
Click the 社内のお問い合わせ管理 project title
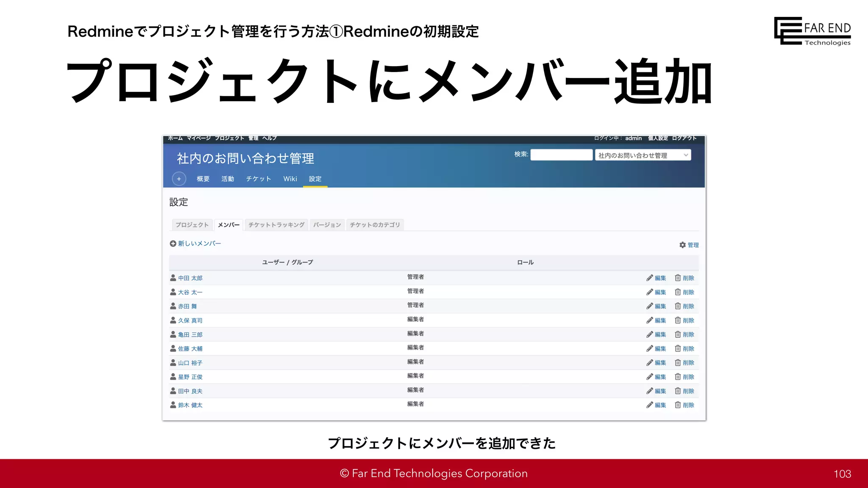(x=245, y=158)
